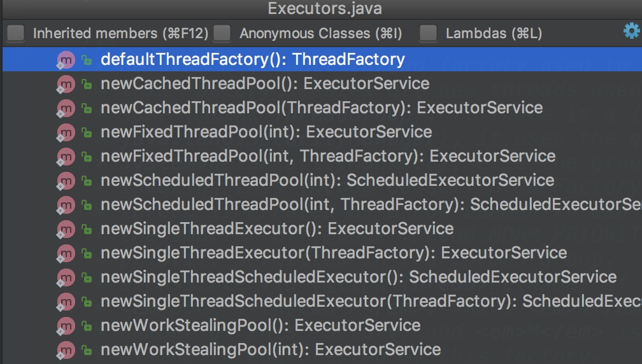This screenshot has height=364, width=642.
Task: Click the Executors.java popup title
Action: tap(325, 8)
